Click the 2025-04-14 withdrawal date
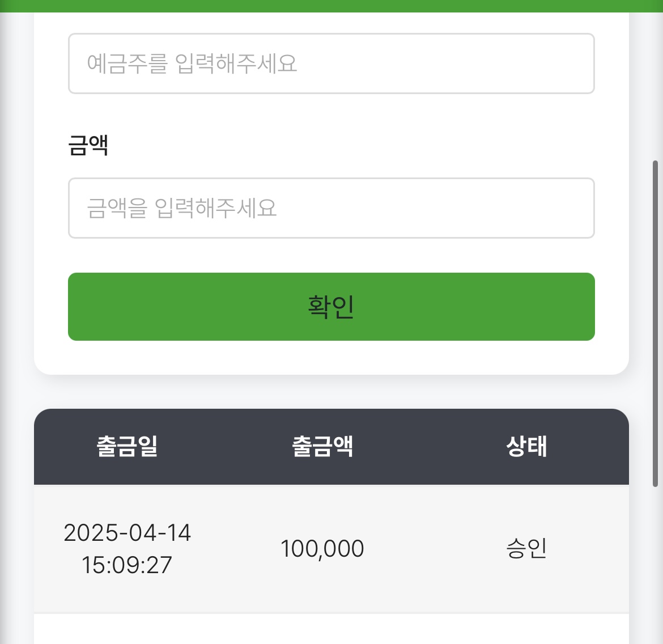The image size is (663, 644). coord(127,533)
